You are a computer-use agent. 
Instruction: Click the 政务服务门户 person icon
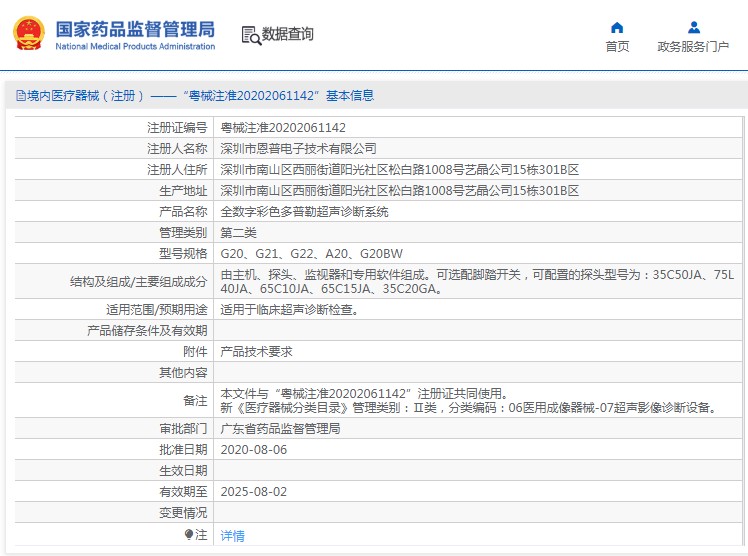[693, 27]
